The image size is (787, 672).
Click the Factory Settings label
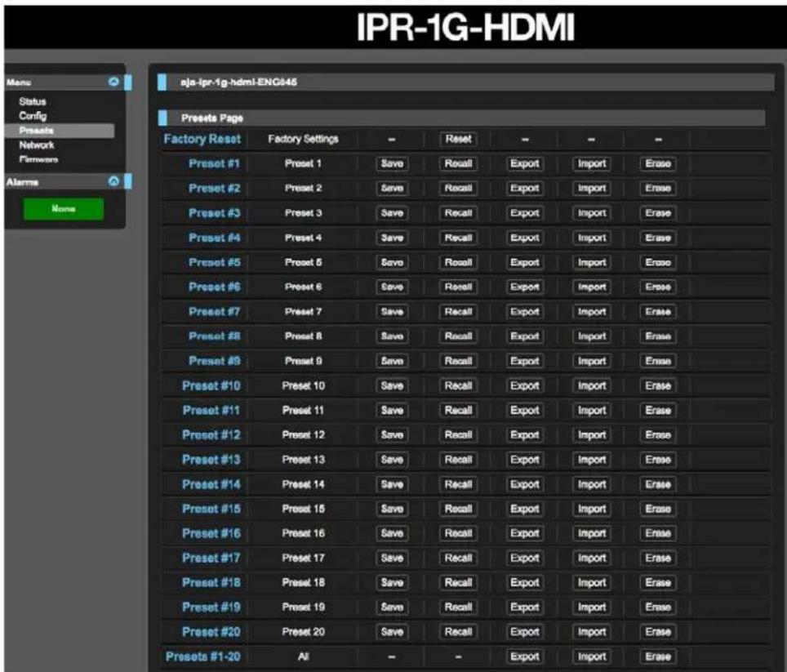pos(303,139)
